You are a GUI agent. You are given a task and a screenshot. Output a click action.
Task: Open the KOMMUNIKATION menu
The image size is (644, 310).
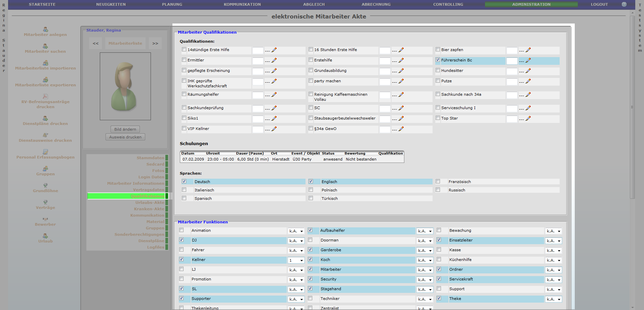tap(242, 4)
